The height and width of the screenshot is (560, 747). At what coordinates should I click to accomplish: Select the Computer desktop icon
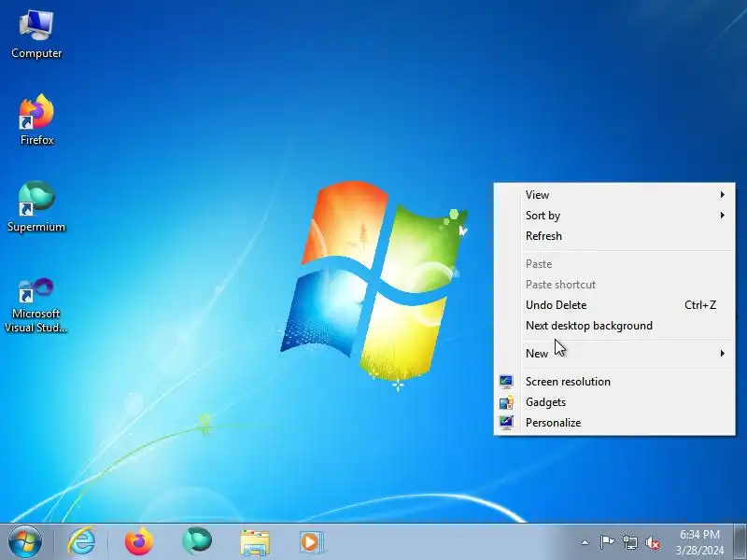tap(36, 35)
